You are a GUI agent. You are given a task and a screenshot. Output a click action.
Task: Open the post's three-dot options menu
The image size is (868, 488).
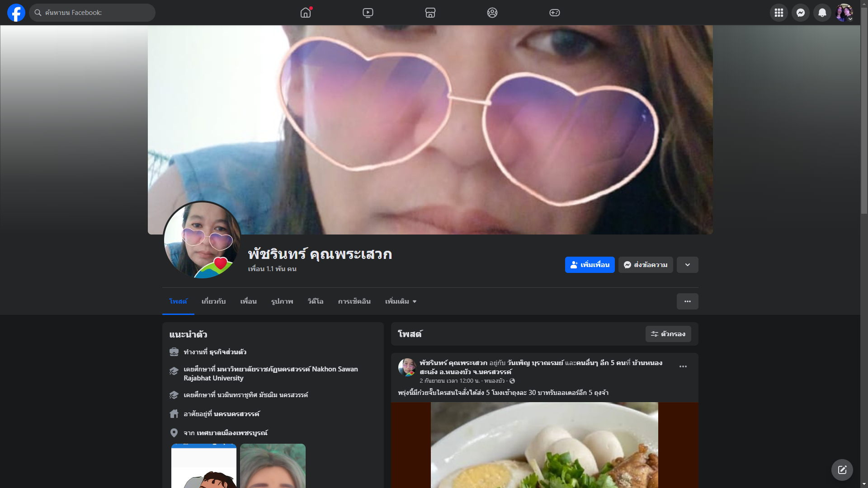(x=683, y=366)
